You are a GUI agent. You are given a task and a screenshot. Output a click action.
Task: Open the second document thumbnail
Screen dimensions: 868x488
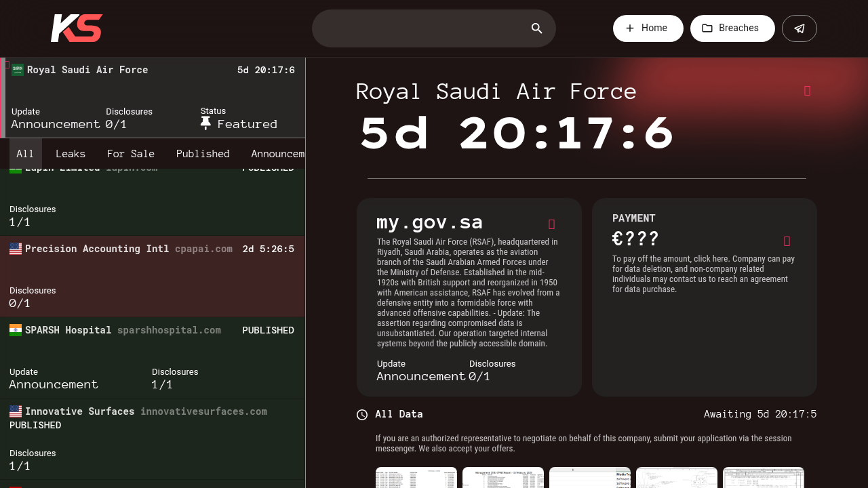pos(503,478)
